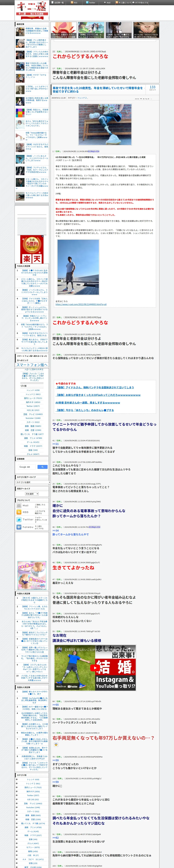Open the フリーレン様 top banner thumbnail
The height and width of the screenshot is (868, 174).
pos(91,30)
